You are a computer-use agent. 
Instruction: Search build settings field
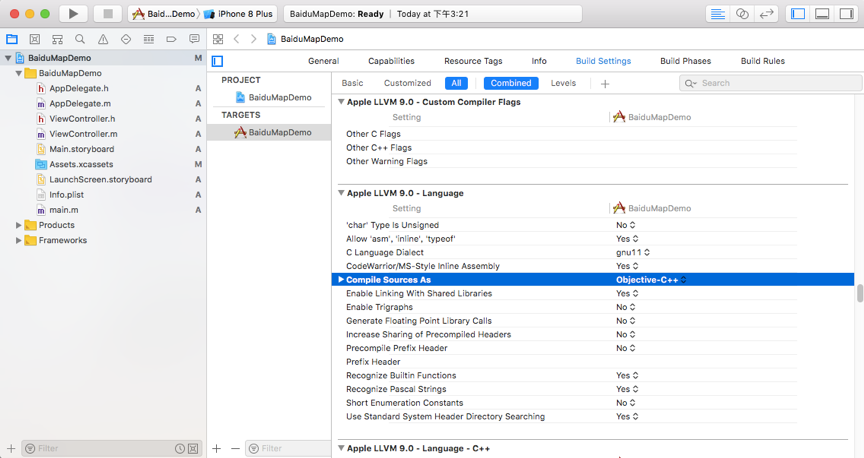770,83
